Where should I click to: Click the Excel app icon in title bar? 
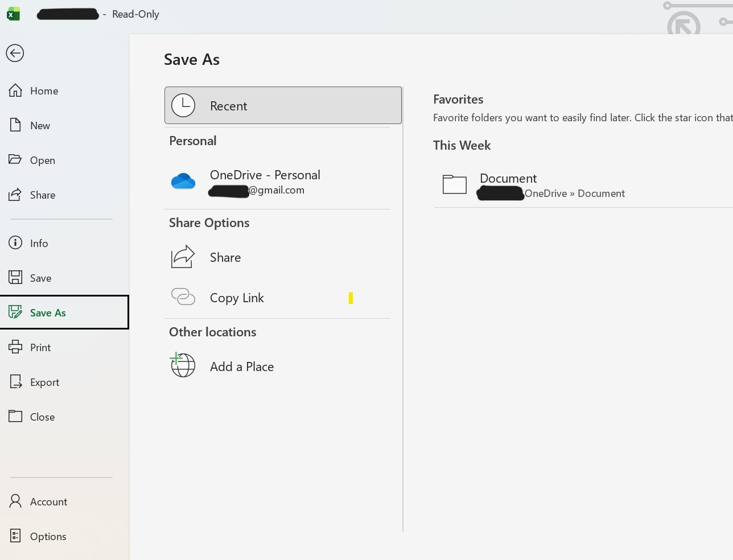tap(14, 14)
